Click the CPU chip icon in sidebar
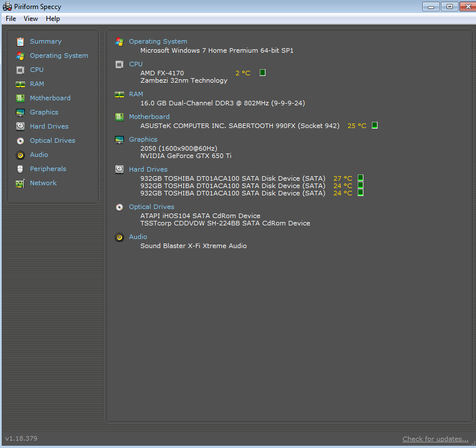The height and width of the screenshot is (448, 476). 20,70
